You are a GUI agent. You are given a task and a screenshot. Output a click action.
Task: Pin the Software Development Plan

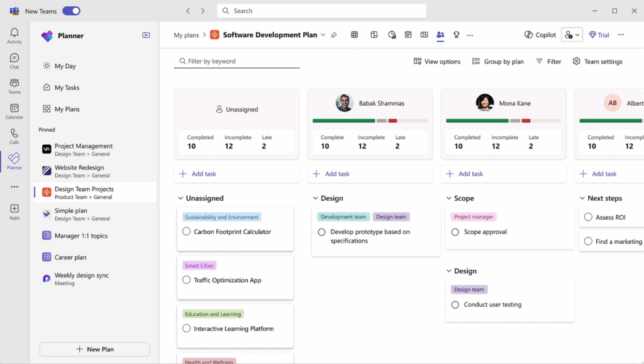pos(334,35)
